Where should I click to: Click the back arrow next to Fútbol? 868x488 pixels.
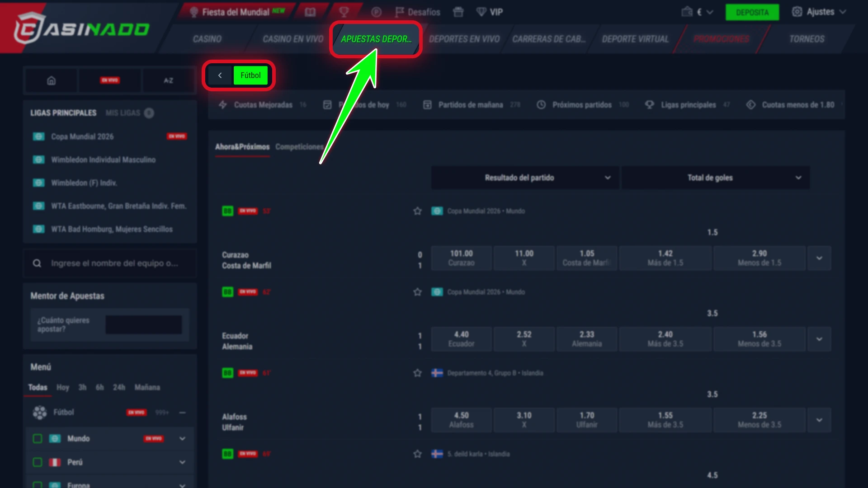click(220, 75)
